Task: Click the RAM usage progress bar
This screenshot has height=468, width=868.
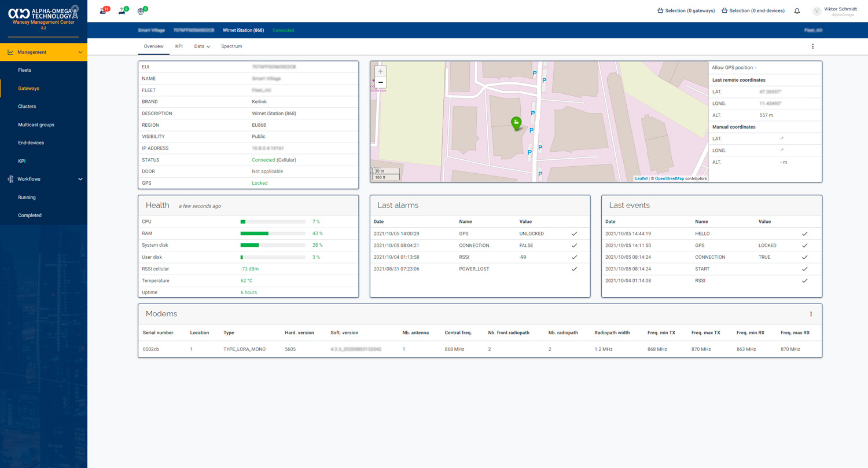Action: pos(273,233)
